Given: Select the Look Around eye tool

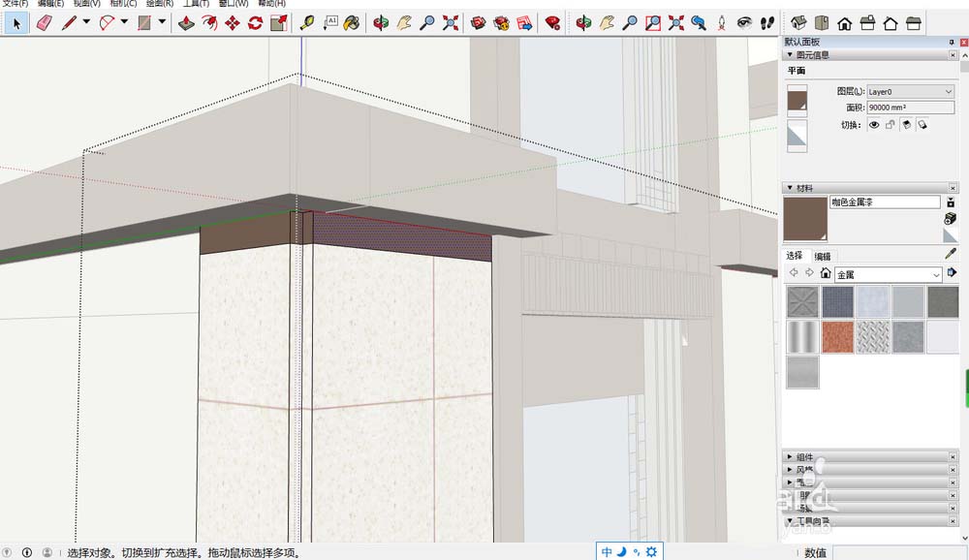Looking at the screenshot, I should [x=744, y=23].
